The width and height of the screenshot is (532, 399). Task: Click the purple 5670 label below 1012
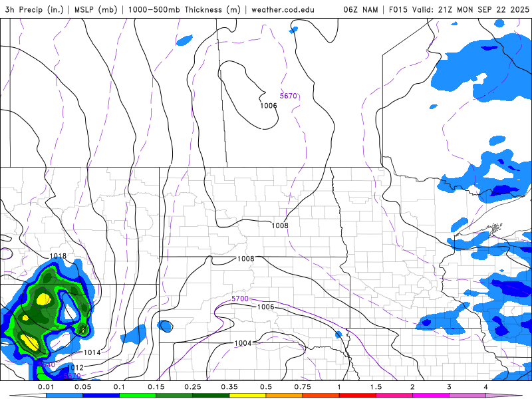(x=72, y=376)
